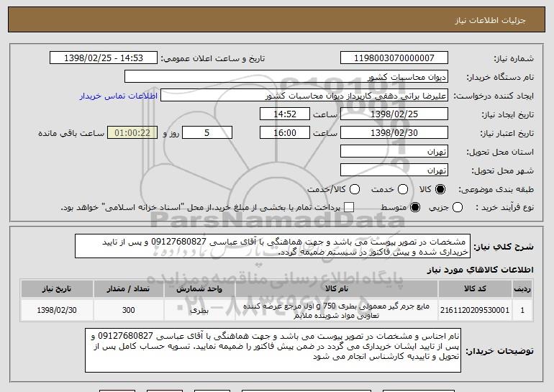554x392 pixels.
Task: Click the validity date field 1398/02/30
Action: 394,133
